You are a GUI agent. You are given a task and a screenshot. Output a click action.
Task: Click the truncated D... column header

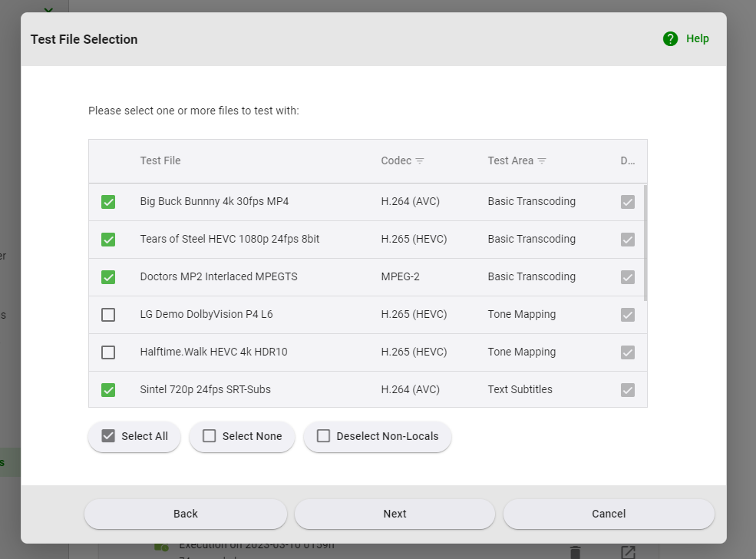tap(627, 160)
